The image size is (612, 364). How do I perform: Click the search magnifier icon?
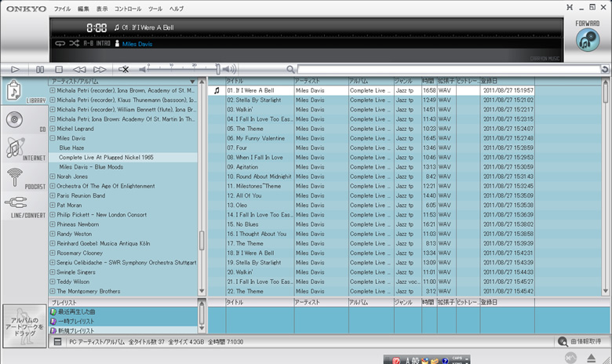[x=290, y=70]
